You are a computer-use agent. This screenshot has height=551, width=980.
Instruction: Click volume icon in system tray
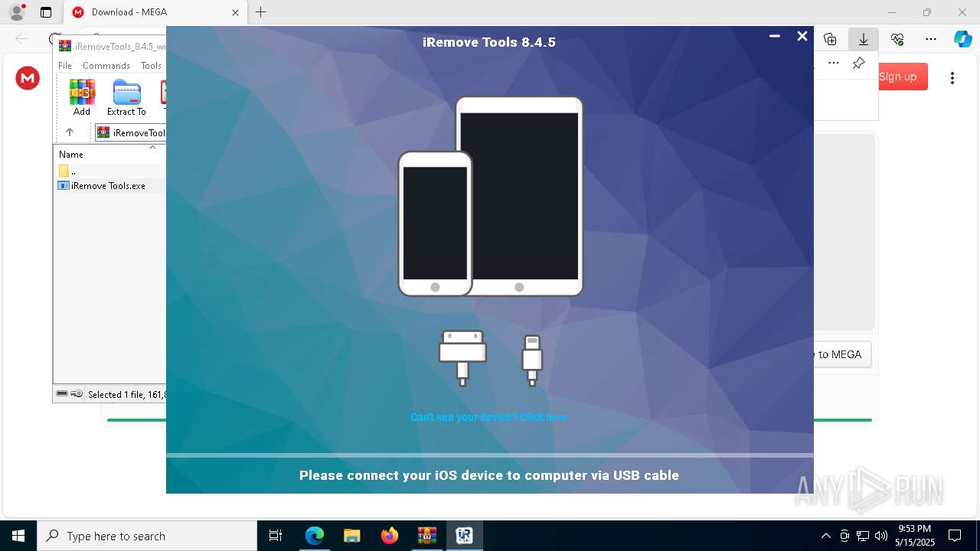[x=881, y=536]
